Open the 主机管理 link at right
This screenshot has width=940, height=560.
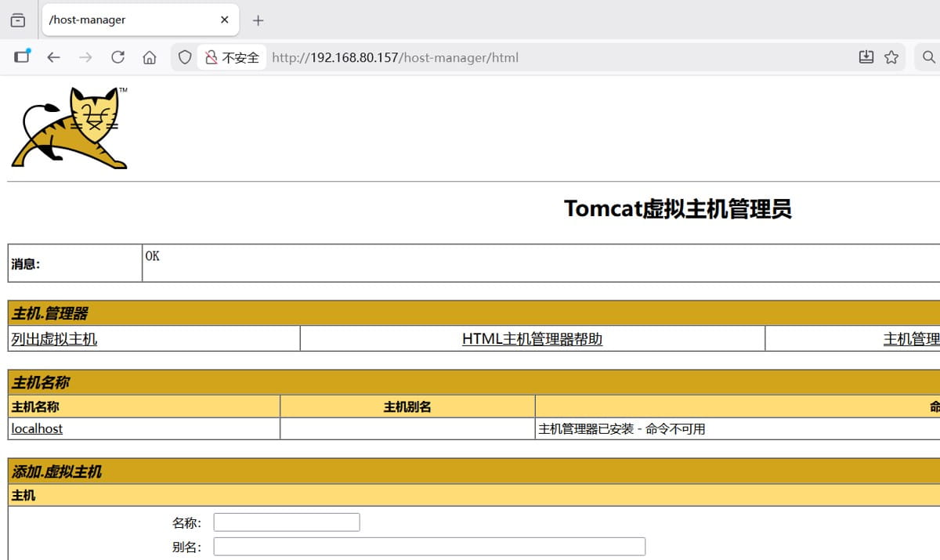point(912,339)
